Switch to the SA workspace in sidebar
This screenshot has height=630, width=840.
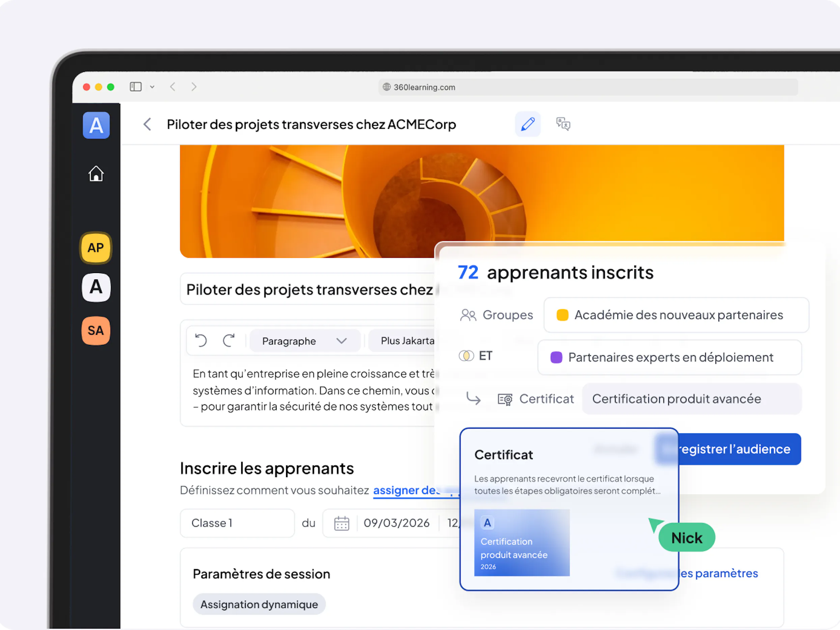[x=96, y=330]
